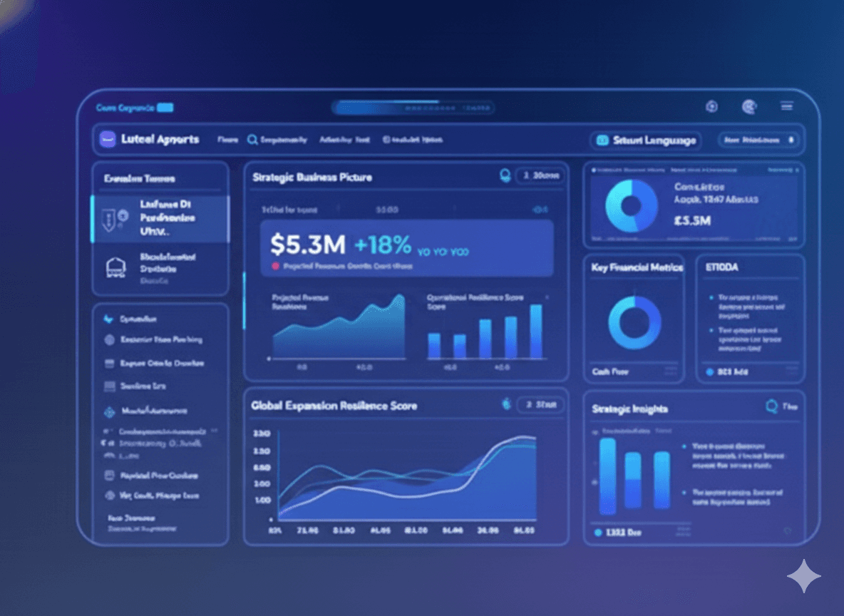Click the Smart Language button

coord(646,140)
